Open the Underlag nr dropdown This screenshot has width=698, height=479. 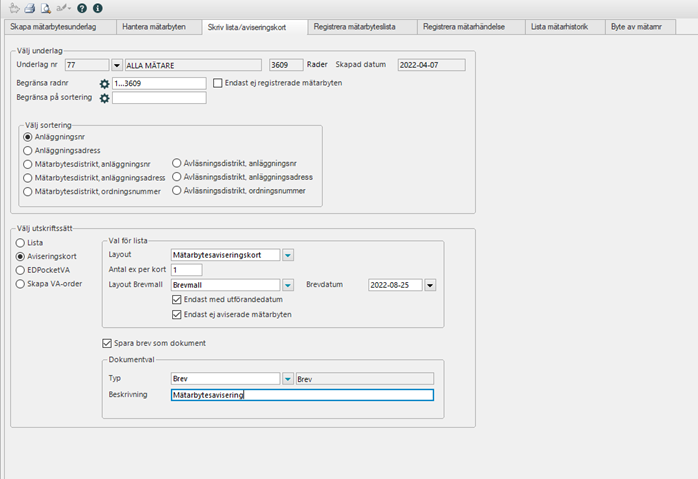pyautogui.click(x=116, y=65)
